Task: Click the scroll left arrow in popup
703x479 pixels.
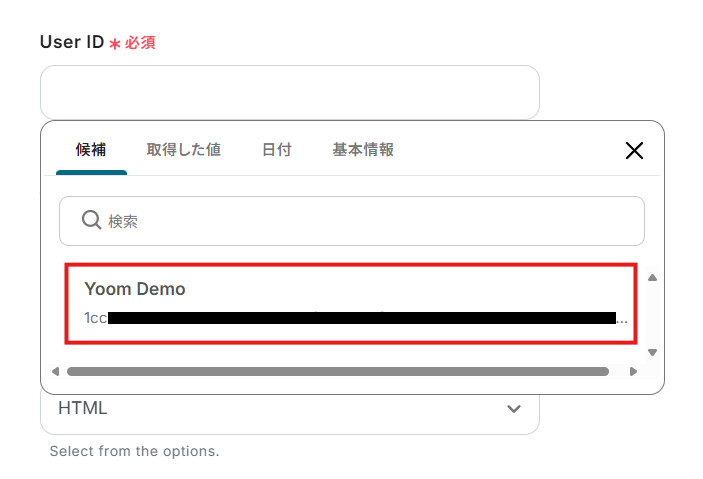Action: [56, 371]
